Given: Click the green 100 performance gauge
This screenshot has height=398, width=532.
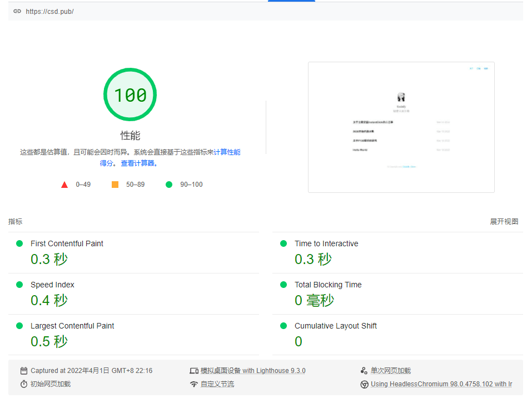Looking at the screenshot, I should pyautogui.click(x=130, y=94).
